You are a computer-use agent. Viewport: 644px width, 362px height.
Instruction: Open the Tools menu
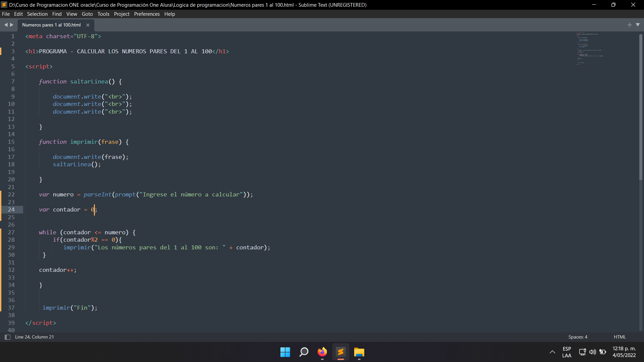(103, 14)
